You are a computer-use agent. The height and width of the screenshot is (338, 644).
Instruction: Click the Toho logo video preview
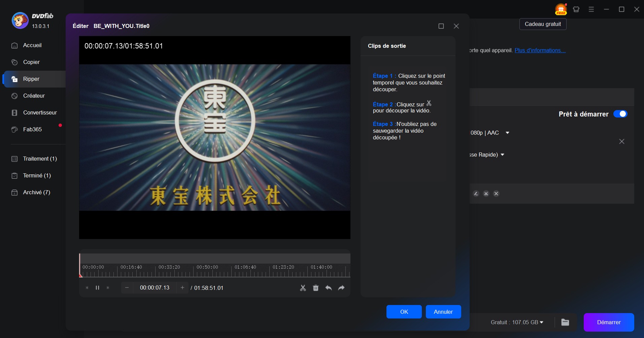[215, 137]
